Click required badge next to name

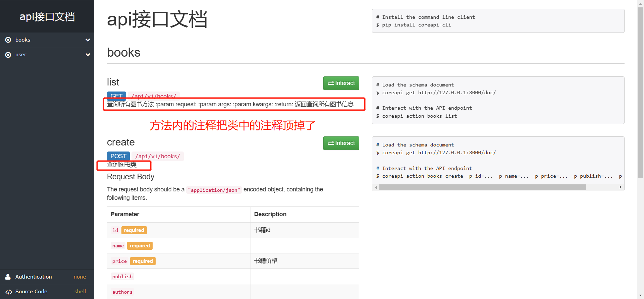point(140,246)
